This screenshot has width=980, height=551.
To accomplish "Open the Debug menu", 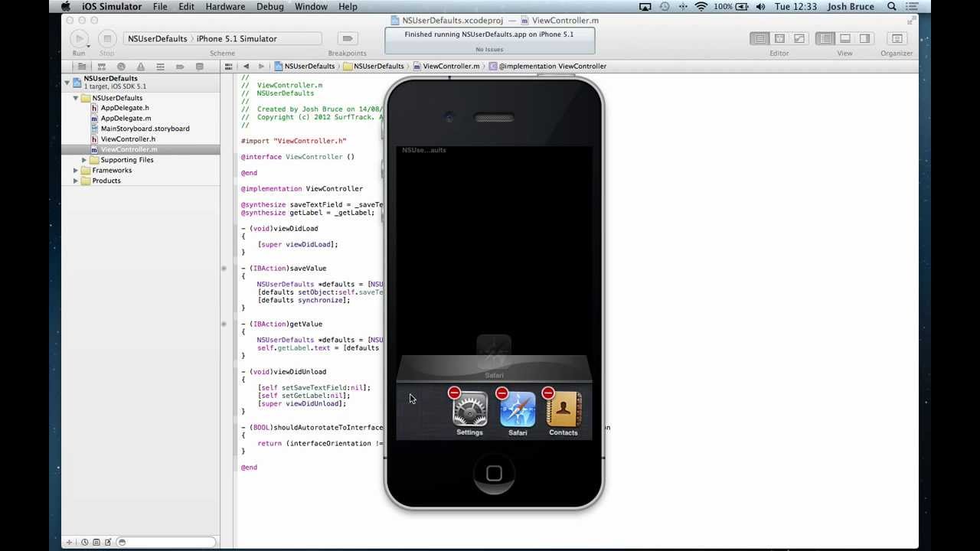I will [x=270, y=7].
